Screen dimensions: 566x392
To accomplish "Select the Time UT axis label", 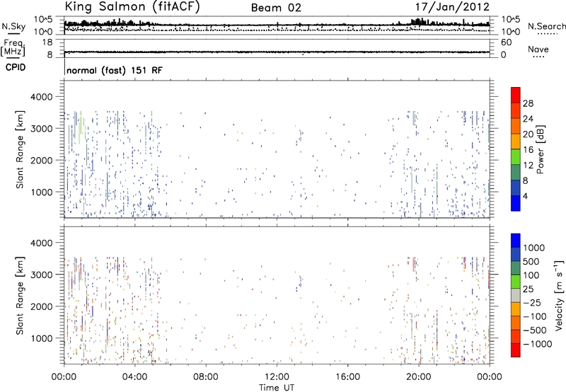I will pos(277,387).
